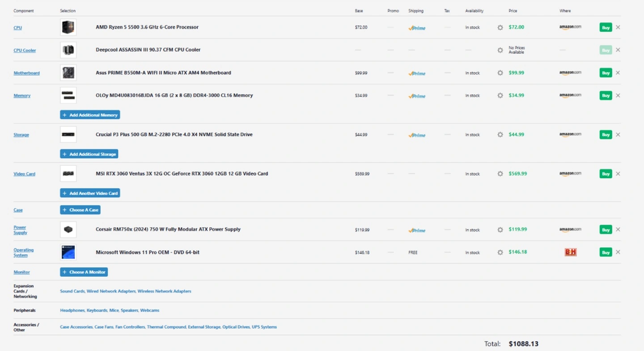Click the Prime shipping logo for the CPU

417,28
